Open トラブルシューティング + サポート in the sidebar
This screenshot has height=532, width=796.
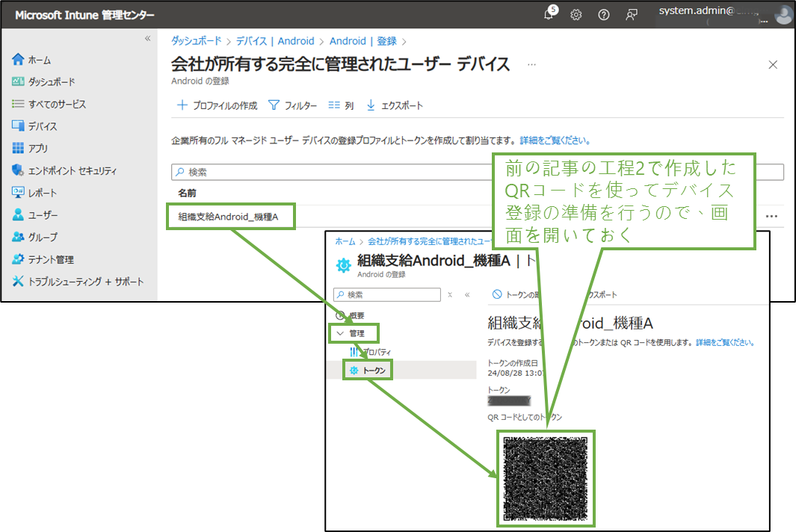click(x=78, y=281)
